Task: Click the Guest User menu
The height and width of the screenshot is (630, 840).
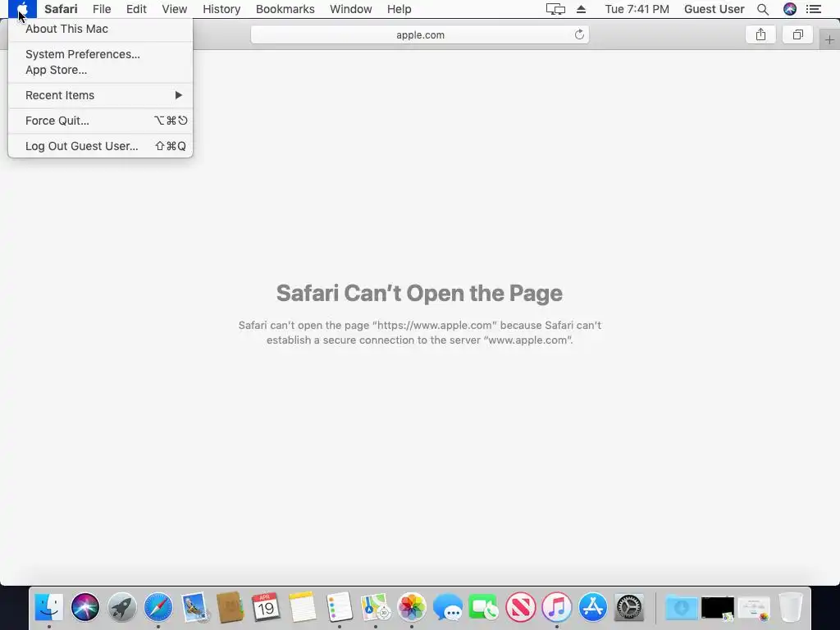Action: (714, 9)
